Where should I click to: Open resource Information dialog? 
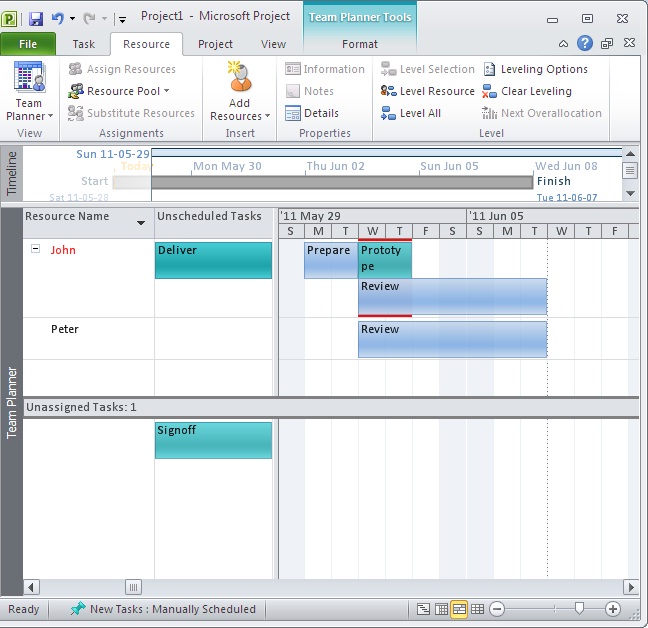[325, 69]
